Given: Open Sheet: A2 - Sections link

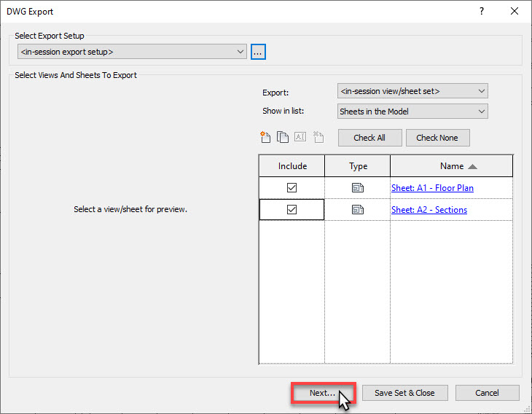Looking at the screenshot, I should pos(429,210).
